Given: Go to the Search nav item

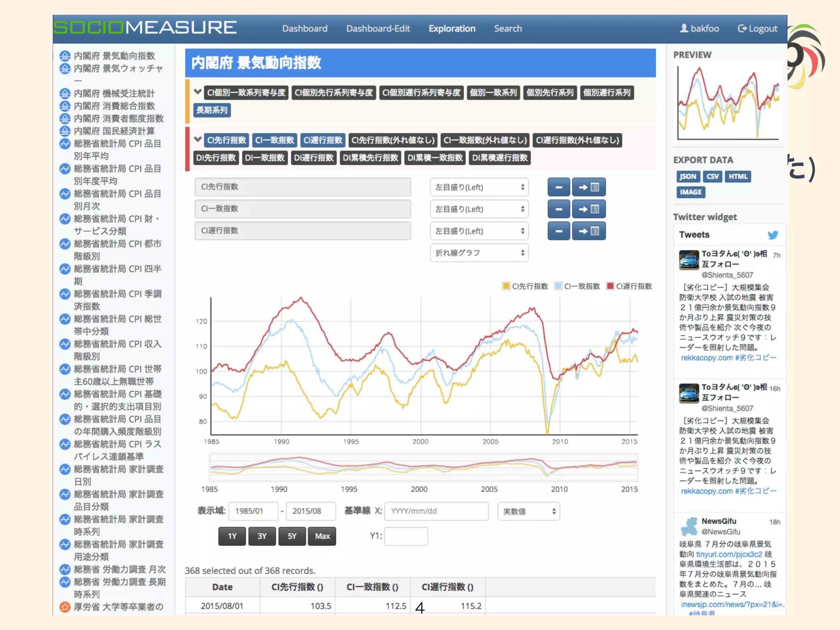Looking at the screenshot, I should click(507, 29).
